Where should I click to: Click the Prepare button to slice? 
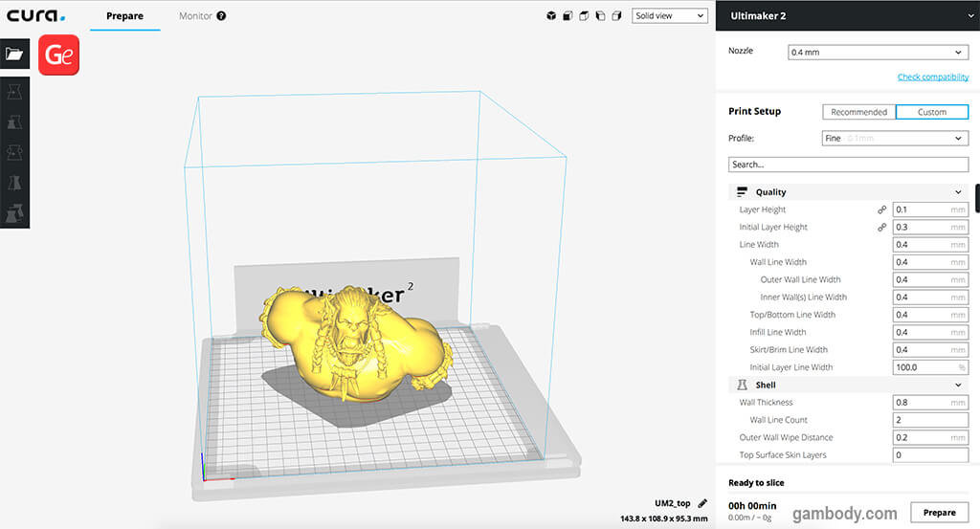coord(938,513)
